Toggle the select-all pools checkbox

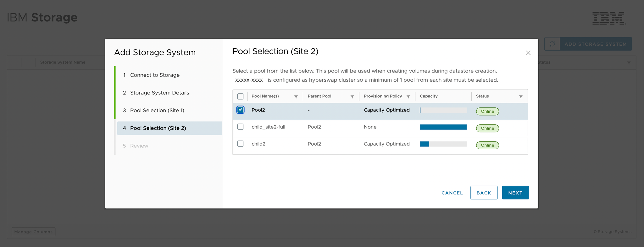(240, 96)
